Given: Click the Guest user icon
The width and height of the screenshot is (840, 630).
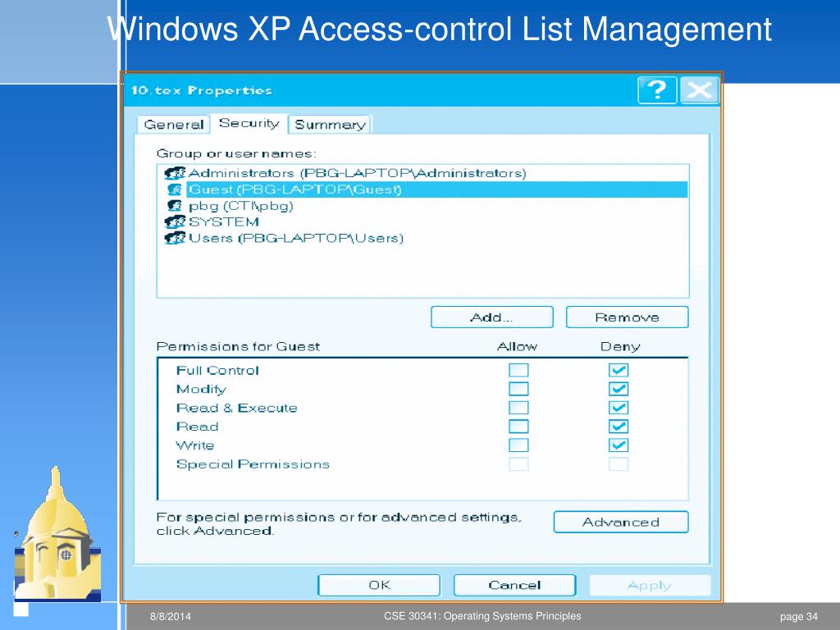Looking at the screenshot, I should click(175, 189).
